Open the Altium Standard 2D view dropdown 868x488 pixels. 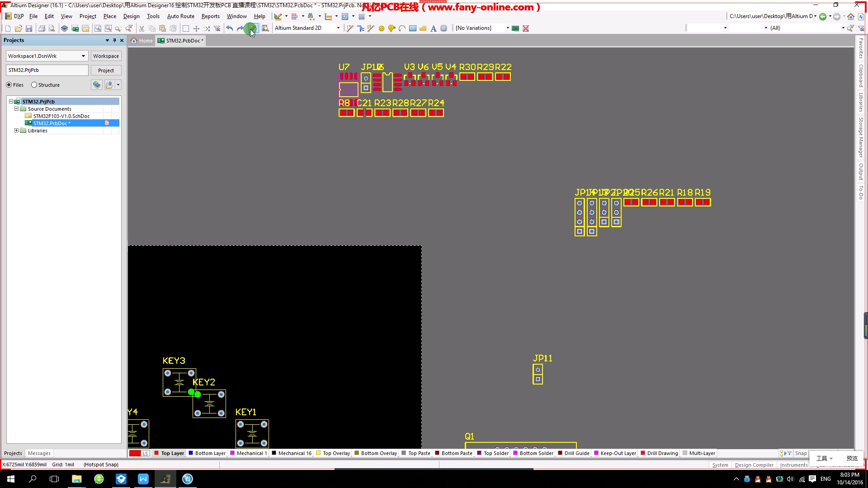click(x=338, y=28)
